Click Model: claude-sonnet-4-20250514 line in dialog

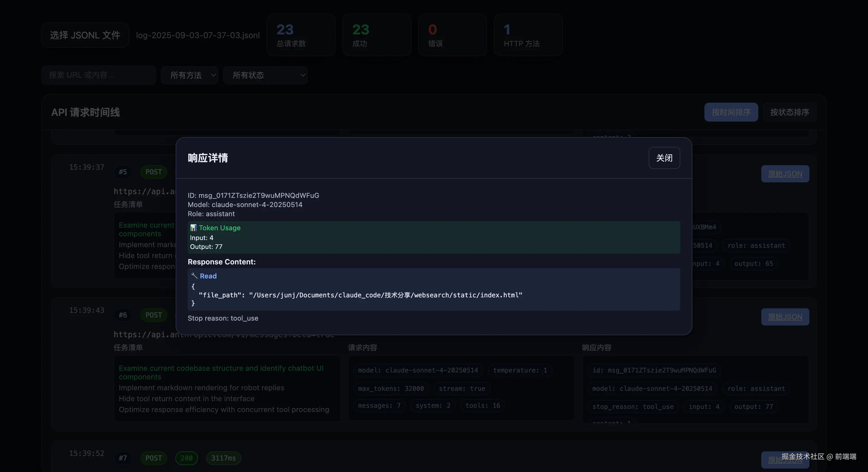245,205
